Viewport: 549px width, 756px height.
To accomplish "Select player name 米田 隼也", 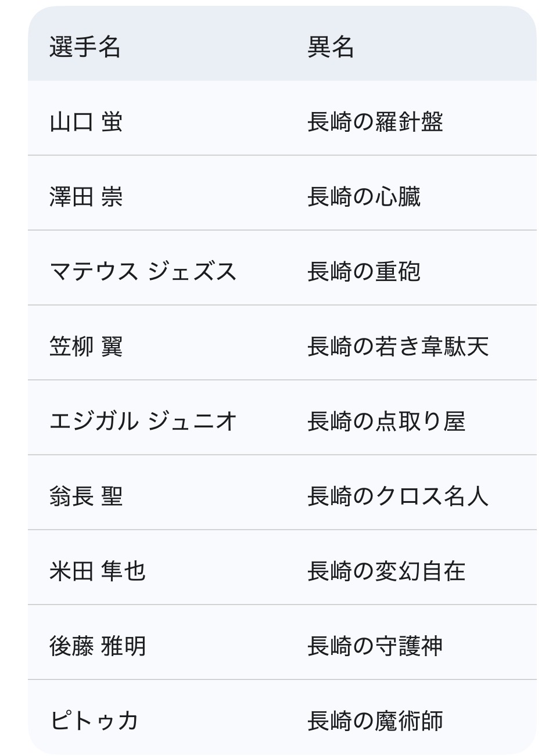I will point(97,571).
